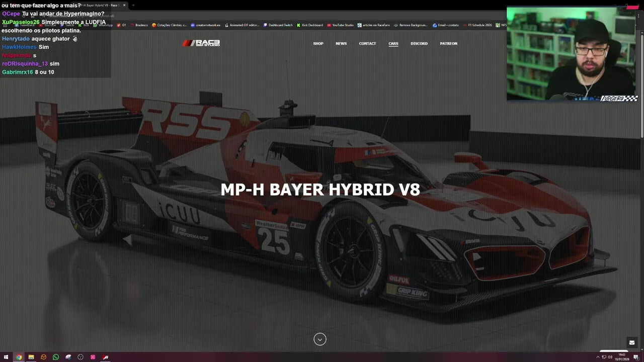
Task: Open the G1 bookmark
Action: [x=121, y=25]
